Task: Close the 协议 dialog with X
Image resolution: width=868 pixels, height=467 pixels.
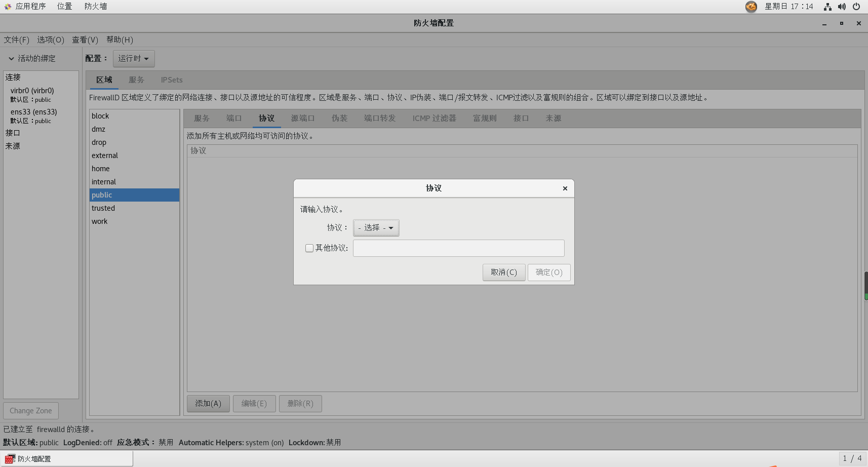Action: click(565, 188)
